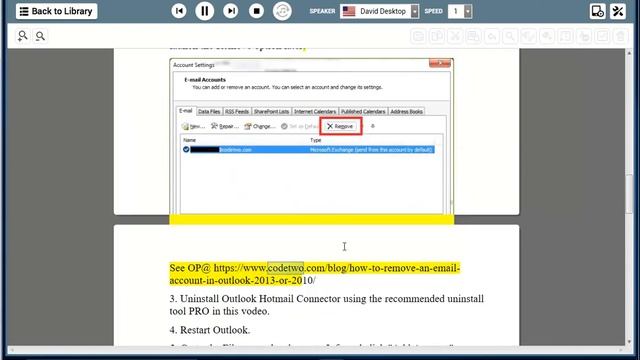The width and height of the screenshot is (640, 360).
Task: Click the Remove button in Account Settings image
Action: pos(340,127)
